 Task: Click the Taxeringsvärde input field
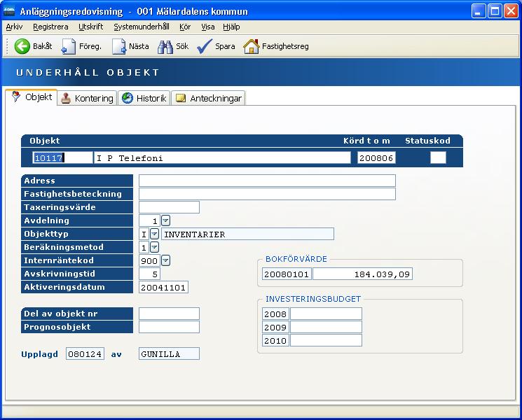point(169,207)
